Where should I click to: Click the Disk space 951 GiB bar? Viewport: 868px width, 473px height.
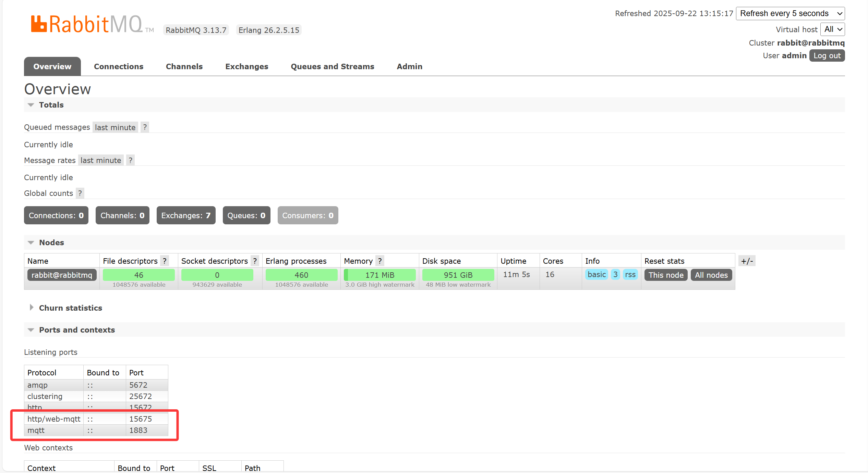coord(458,275)
